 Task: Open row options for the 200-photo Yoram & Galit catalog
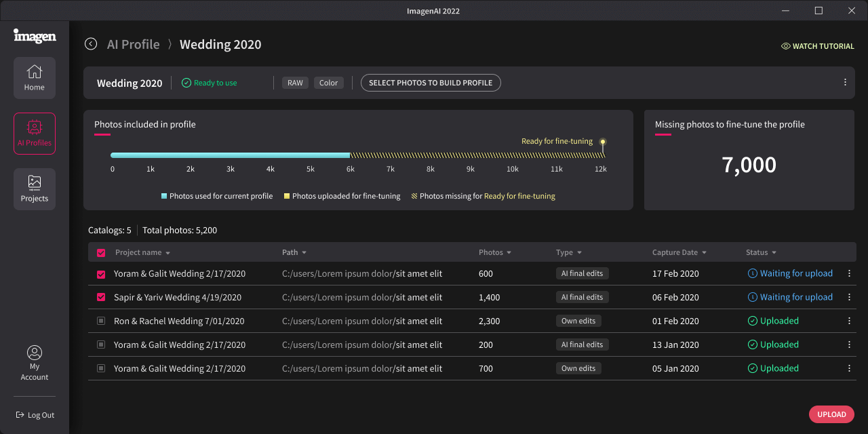pyautogui.click(x=849, y=344)
